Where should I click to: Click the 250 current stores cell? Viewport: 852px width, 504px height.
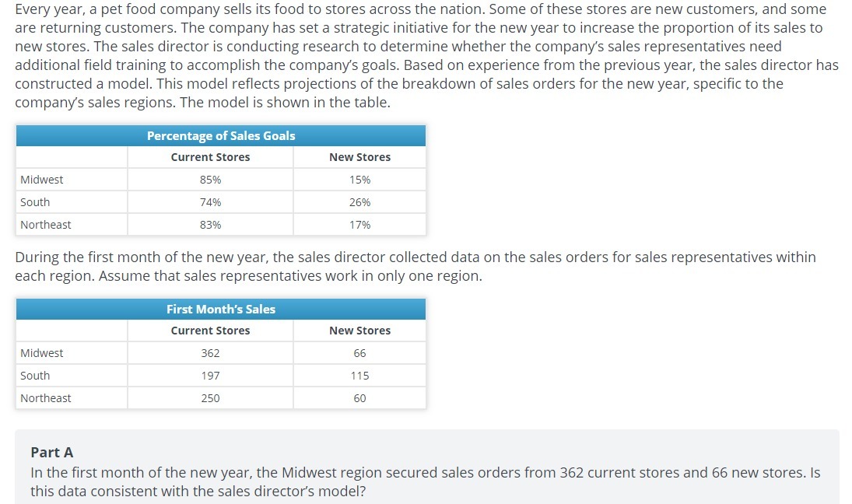pyautogui.click(x=210, y=398)
